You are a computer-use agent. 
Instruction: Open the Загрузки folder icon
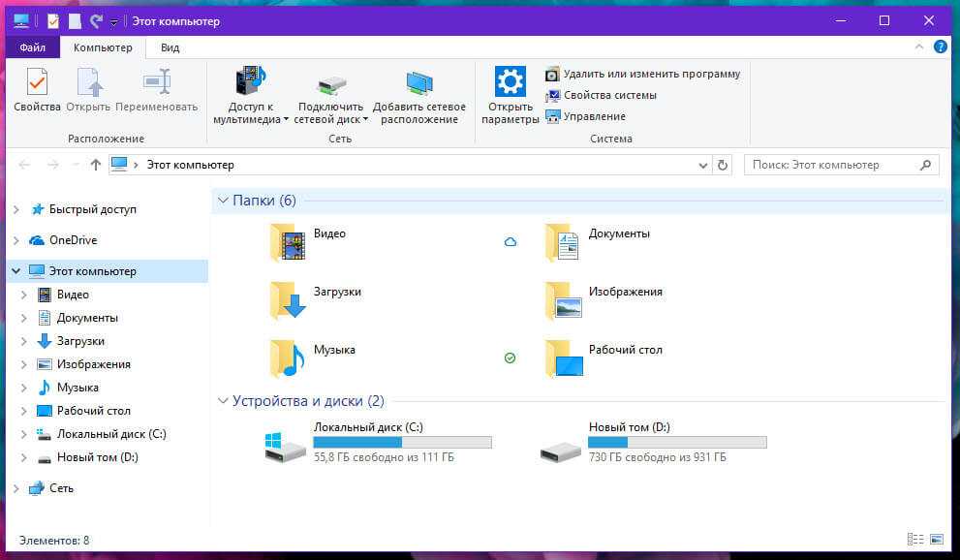[x=288, y=300]
